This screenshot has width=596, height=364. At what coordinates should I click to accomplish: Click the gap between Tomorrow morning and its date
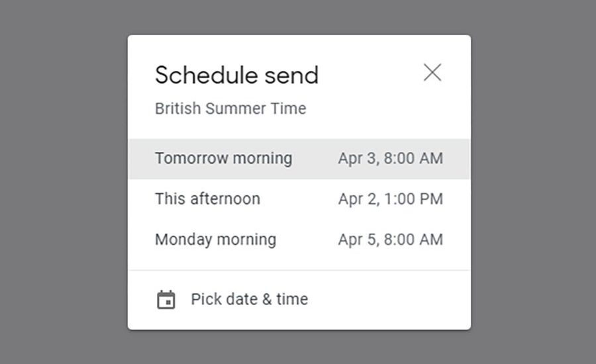click(315, 158)
